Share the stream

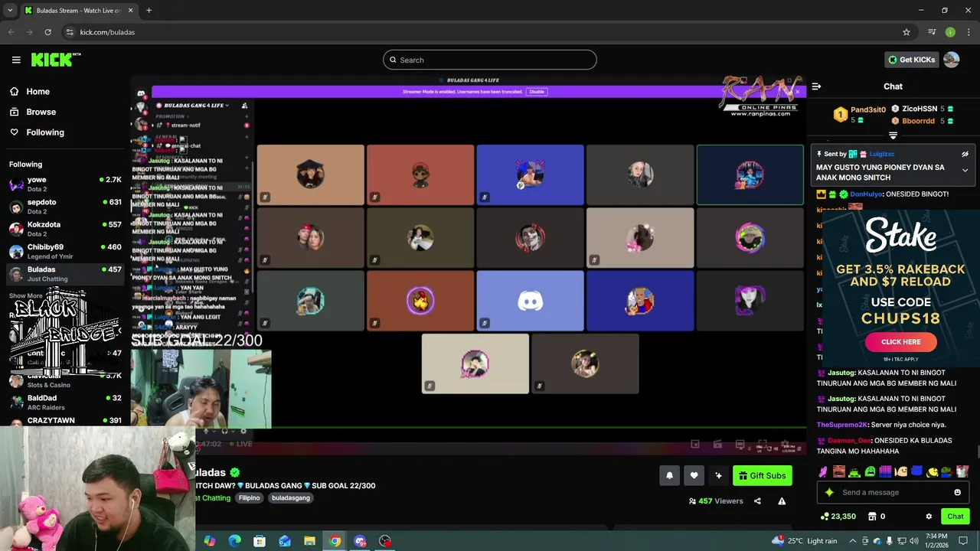pyautogui.click(x=757, y=501)
